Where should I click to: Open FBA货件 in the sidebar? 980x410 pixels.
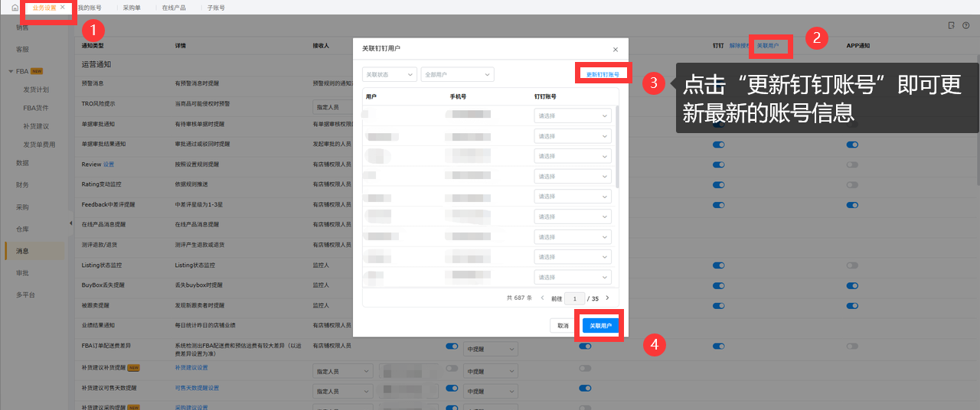35,108
